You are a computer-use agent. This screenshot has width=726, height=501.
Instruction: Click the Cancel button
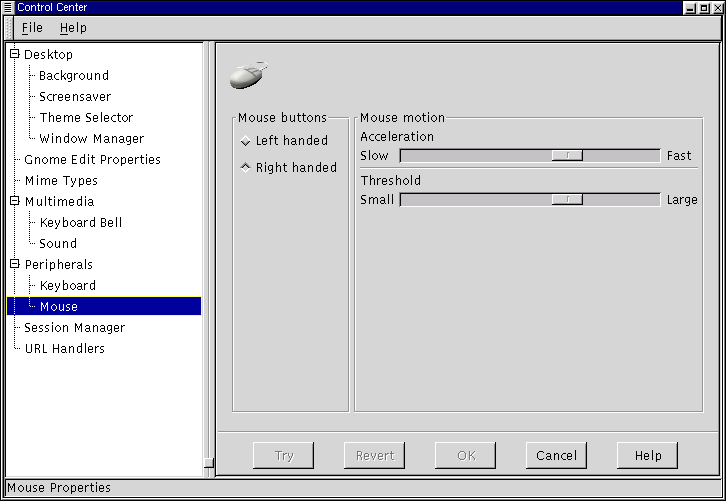pos(556,456)
